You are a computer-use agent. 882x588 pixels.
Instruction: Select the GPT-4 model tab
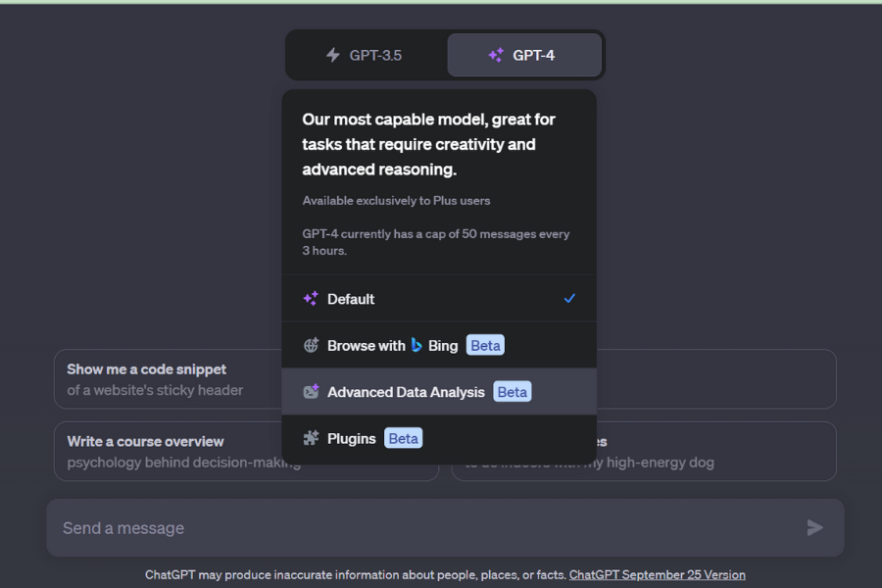click(x=524, y=55)
